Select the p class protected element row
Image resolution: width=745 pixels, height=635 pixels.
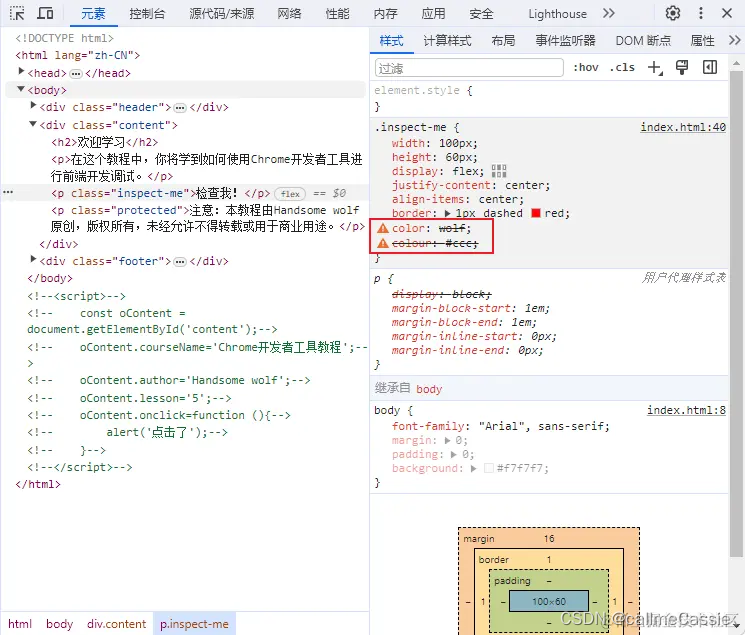[x=208, y=218]
